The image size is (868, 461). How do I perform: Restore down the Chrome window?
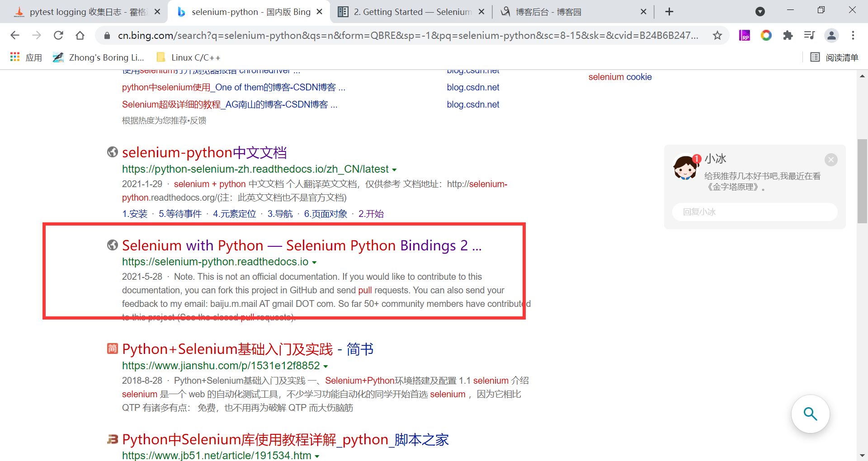[x=821, y=10]
